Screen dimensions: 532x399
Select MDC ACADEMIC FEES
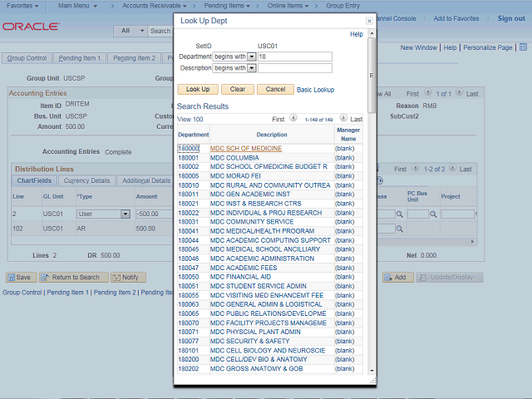click(244, 268)
